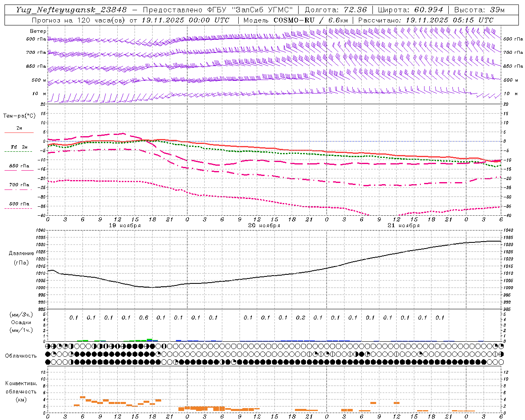This screenshot has width=525, height=420.
Task: Click the "Ветер" wind panel label
Action: [x=38, y=31]
